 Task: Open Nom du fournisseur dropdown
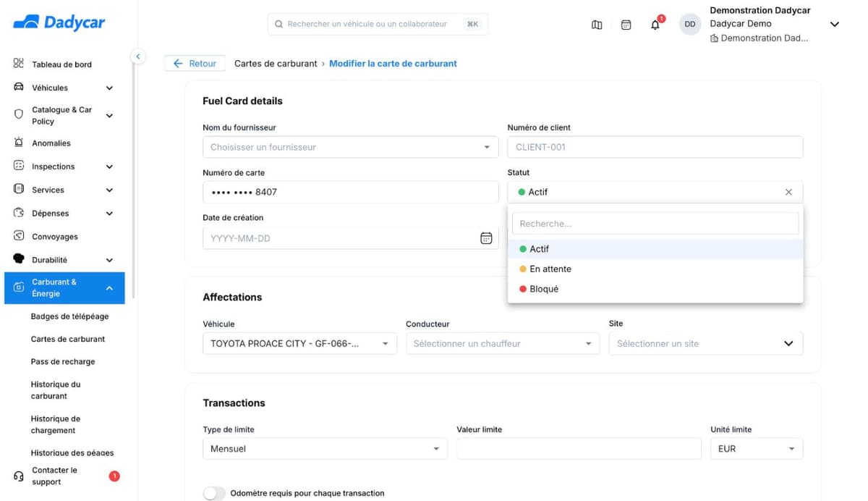pyautogui.click(x=351, y=147)
